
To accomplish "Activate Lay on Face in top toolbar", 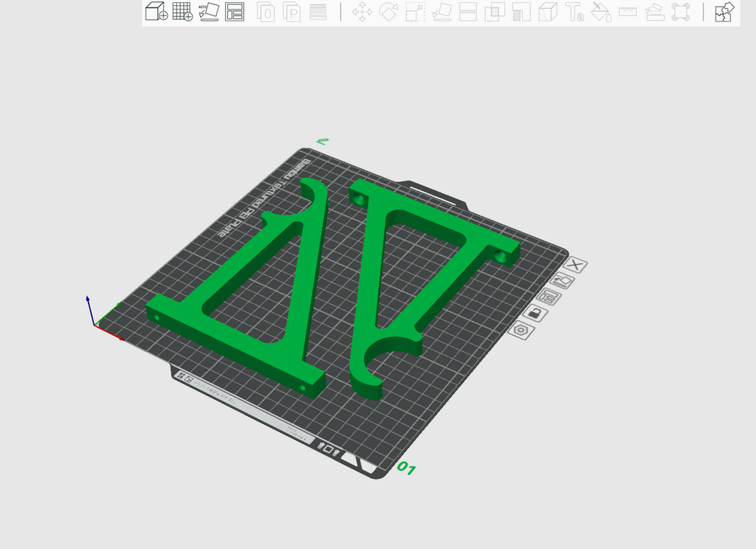I will (x=441, y=12).
